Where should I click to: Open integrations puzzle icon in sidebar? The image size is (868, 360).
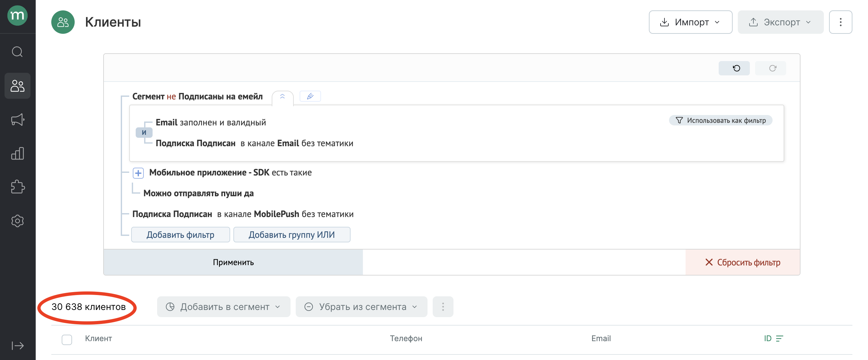[18, 187]
